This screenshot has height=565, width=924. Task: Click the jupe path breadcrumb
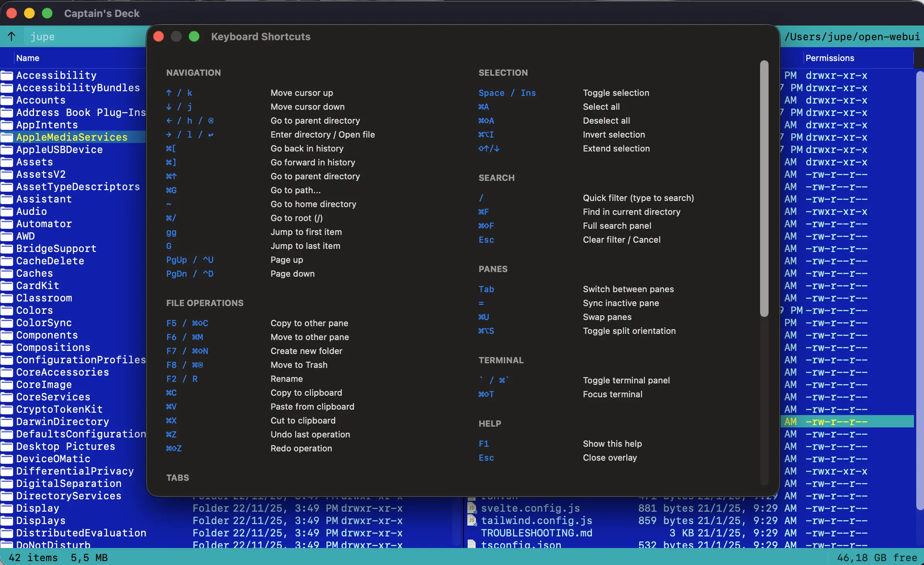point(43,37)
